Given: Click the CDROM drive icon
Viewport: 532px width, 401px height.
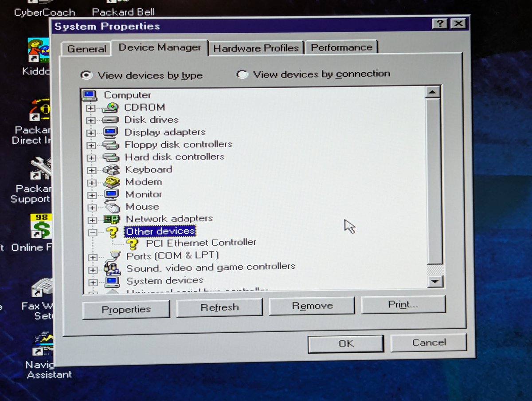Looking at the screenshot, I should [x=110, y=107].
